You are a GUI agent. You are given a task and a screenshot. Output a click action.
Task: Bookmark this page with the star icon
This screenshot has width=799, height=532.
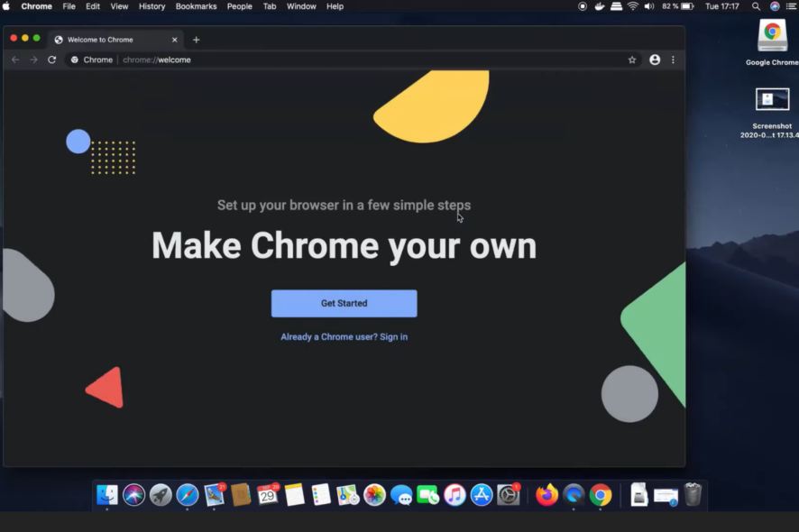pyautogui.click(x=632, y=60)
